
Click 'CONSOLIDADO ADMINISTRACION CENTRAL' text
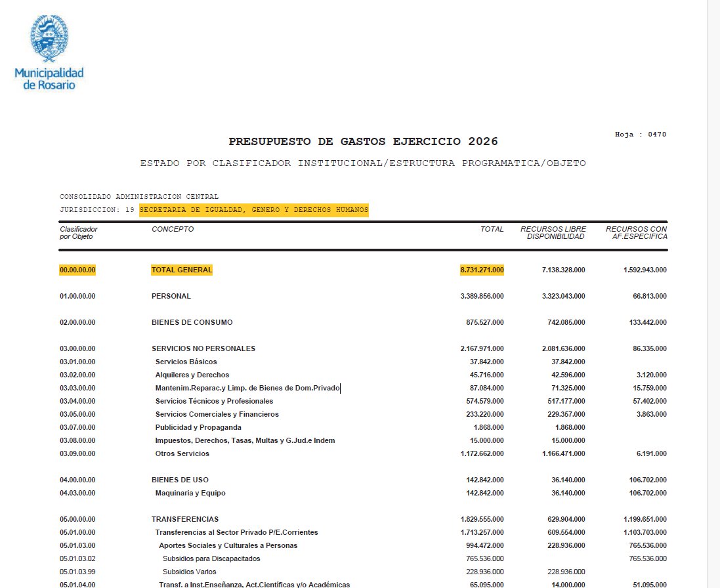pyautogui.click(x=139, y=196)
